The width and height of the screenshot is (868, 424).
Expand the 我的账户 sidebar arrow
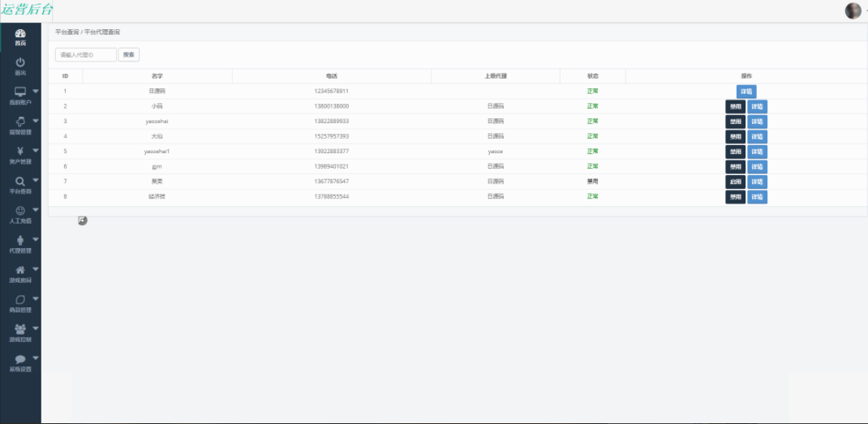point(36,91)
